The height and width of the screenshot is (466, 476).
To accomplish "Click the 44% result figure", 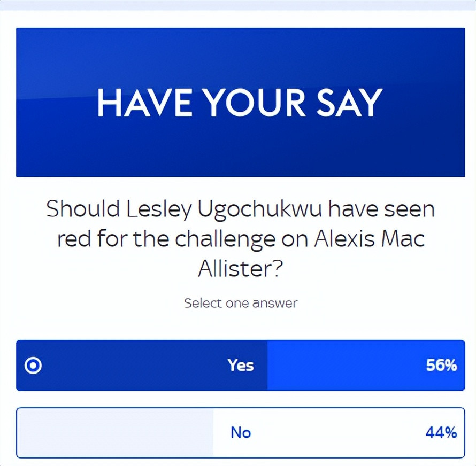I will coord(441,432).
